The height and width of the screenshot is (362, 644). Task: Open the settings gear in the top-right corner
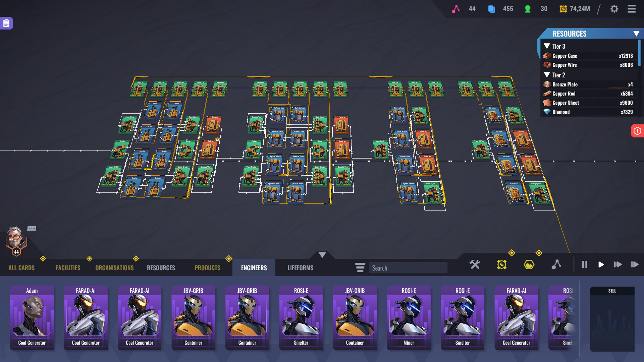615,9
